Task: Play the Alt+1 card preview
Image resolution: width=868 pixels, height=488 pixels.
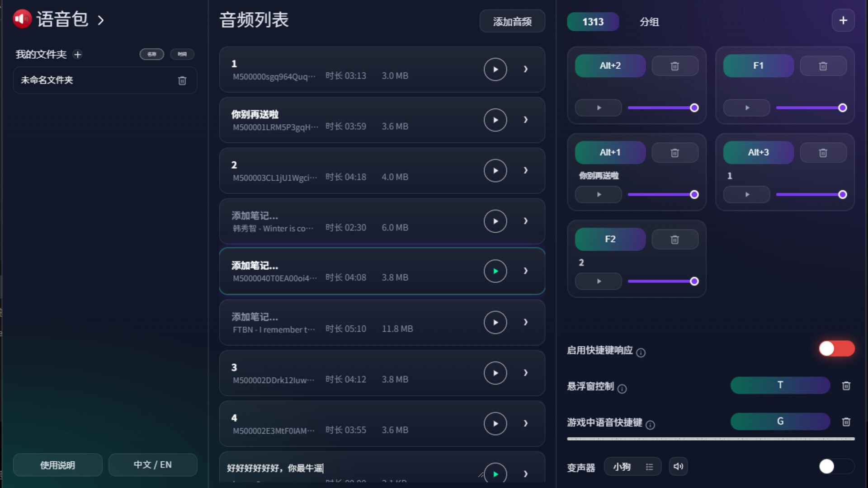Action: point(599,195)
